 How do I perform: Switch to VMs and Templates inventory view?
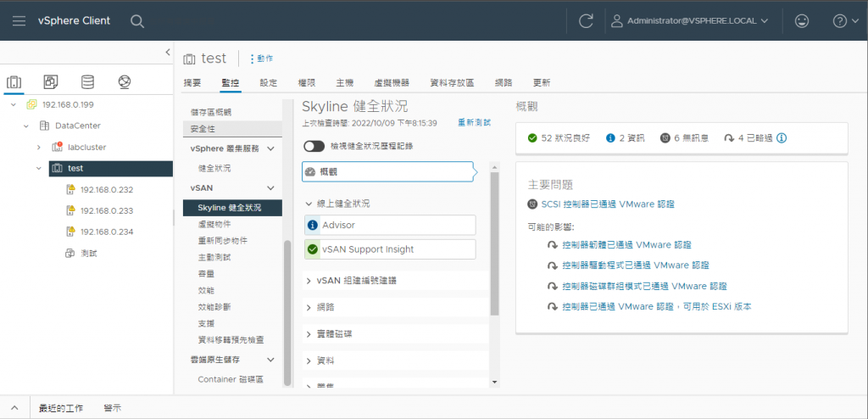[51, 82]
